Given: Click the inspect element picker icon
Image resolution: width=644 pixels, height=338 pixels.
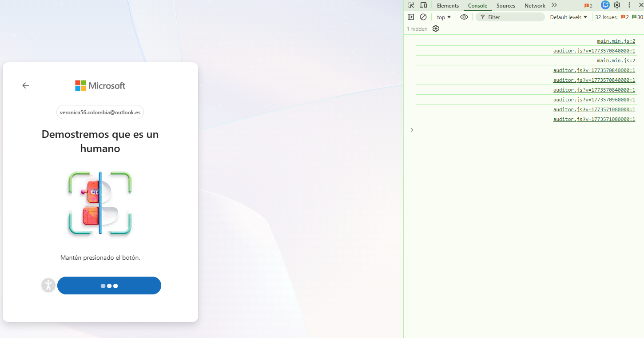Looking at the screenshot, I should click(x=411, y=5).
